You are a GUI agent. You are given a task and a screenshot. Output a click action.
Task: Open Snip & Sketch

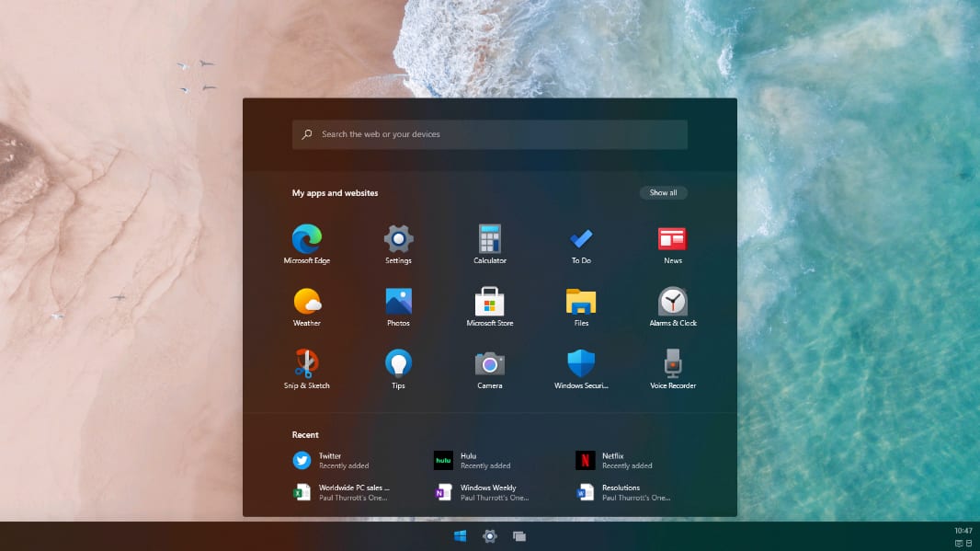pyautogui.click(x=306, y=364)
